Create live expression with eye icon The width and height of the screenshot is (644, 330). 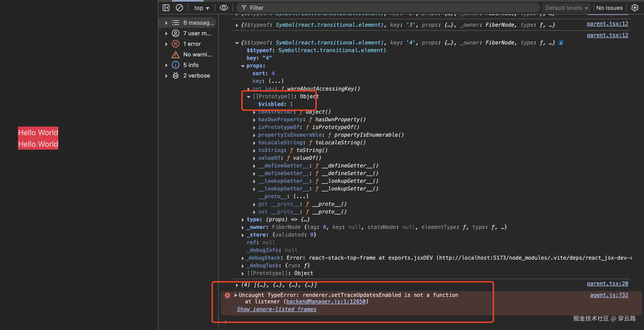pos(223,8)
